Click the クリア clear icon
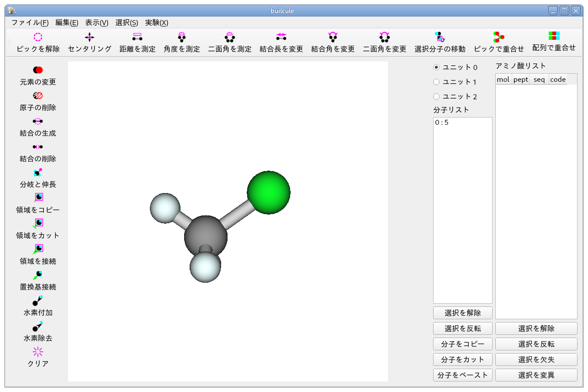 [38, 352]
